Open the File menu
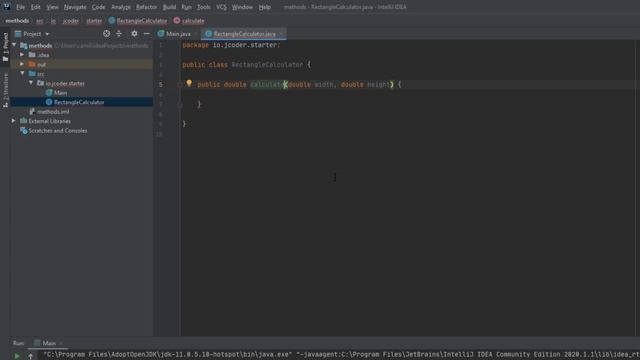 point(20,7)
